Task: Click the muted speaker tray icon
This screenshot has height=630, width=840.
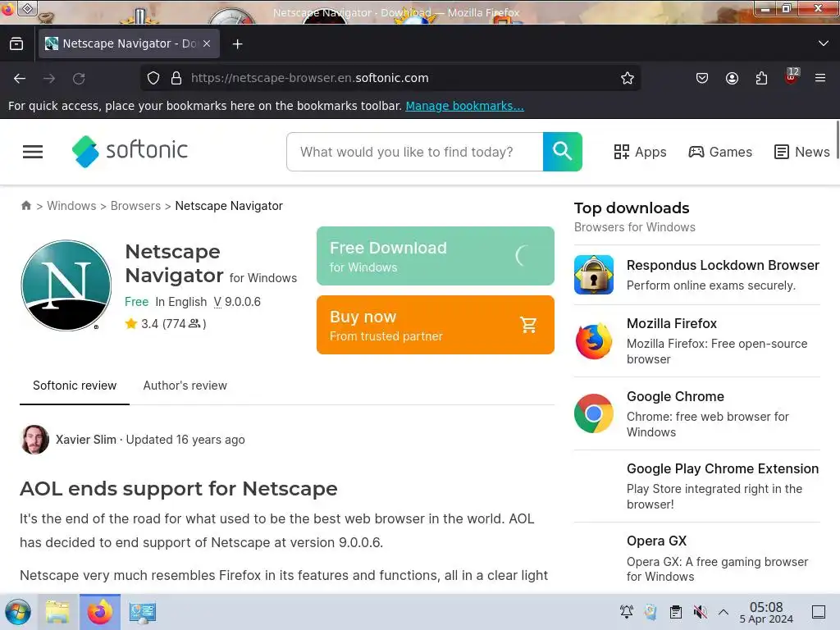Action: coord(701,612)
